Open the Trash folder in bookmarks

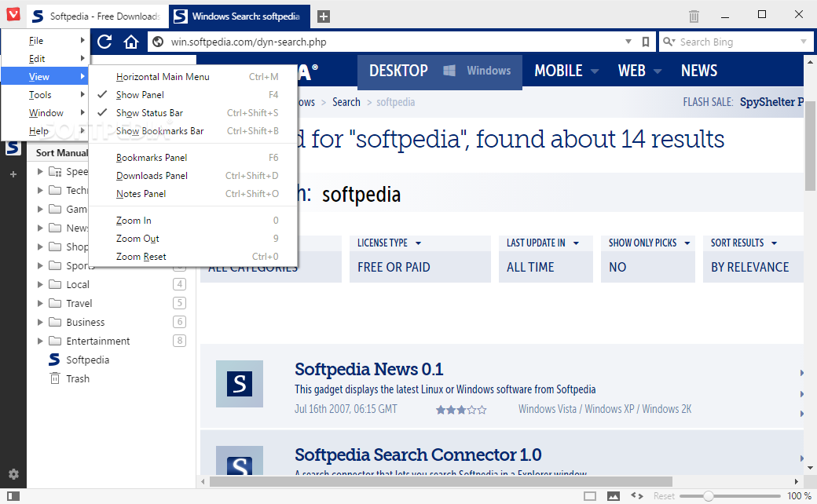(x=78, y=378)
